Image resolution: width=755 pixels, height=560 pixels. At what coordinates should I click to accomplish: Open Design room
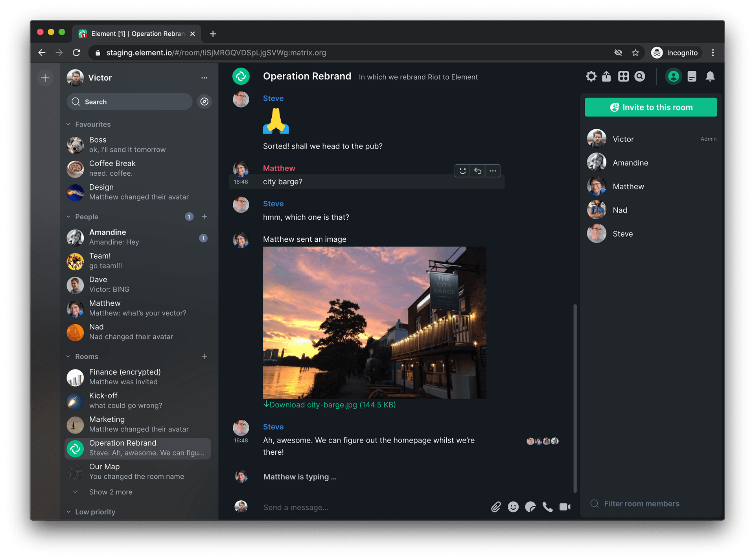(x=138, y=192)
